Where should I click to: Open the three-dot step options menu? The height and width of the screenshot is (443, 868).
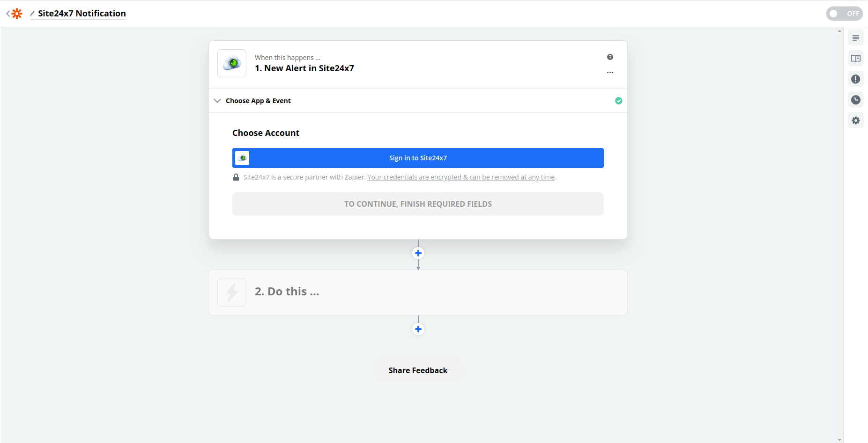[610, 73]
